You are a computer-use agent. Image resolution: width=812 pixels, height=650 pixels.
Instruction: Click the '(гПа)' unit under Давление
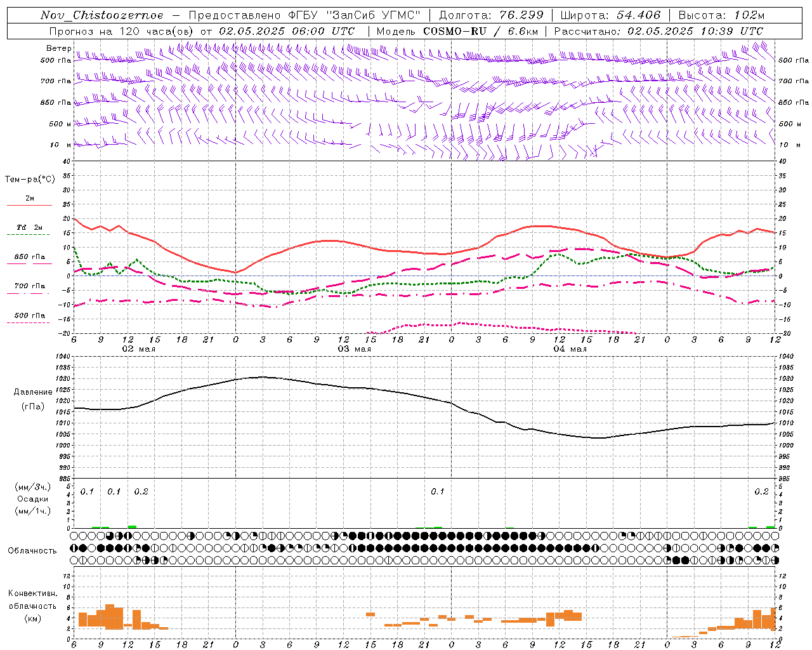click(x=32, y=407)
